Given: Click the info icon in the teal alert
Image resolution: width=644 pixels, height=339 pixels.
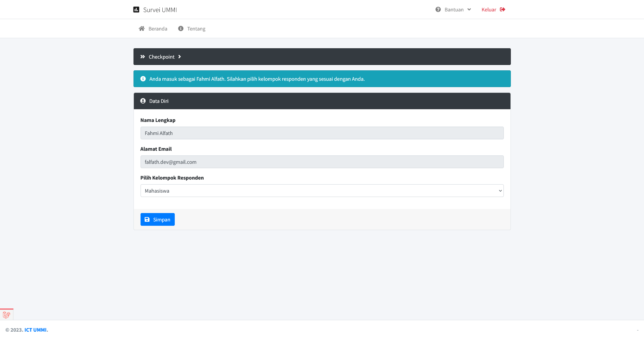Looking at the screenshot, I should 143,79.
